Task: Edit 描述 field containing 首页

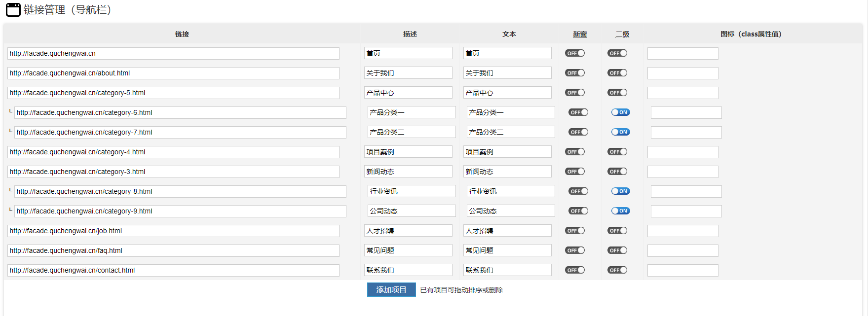Action: 408,53
